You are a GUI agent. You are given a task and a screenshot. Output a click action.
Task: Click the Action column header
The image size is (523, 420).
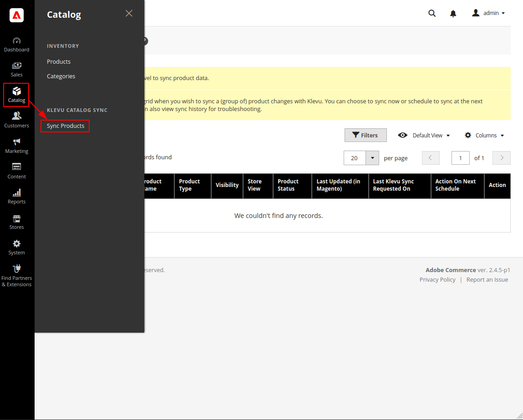coord(498,186)
